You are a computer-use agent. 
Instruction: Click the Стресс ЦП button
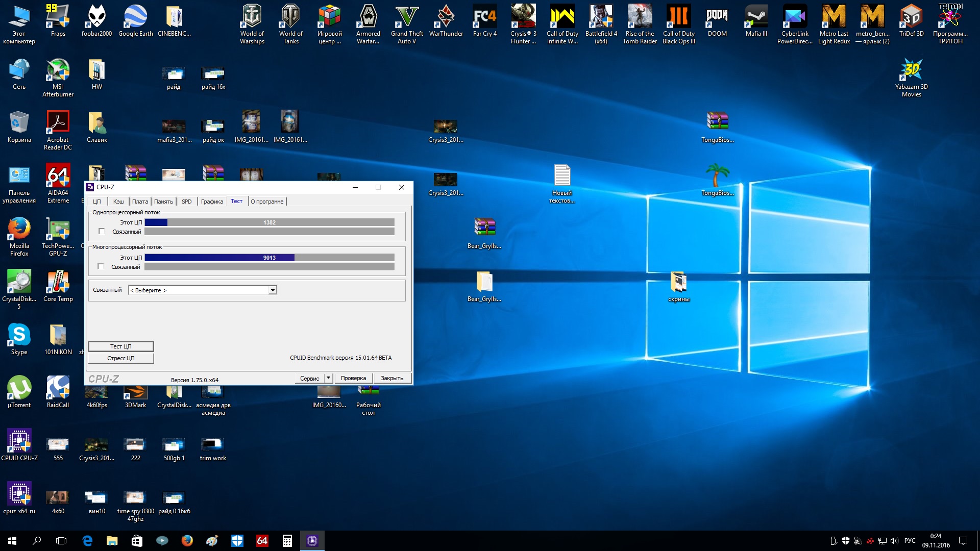121,358
